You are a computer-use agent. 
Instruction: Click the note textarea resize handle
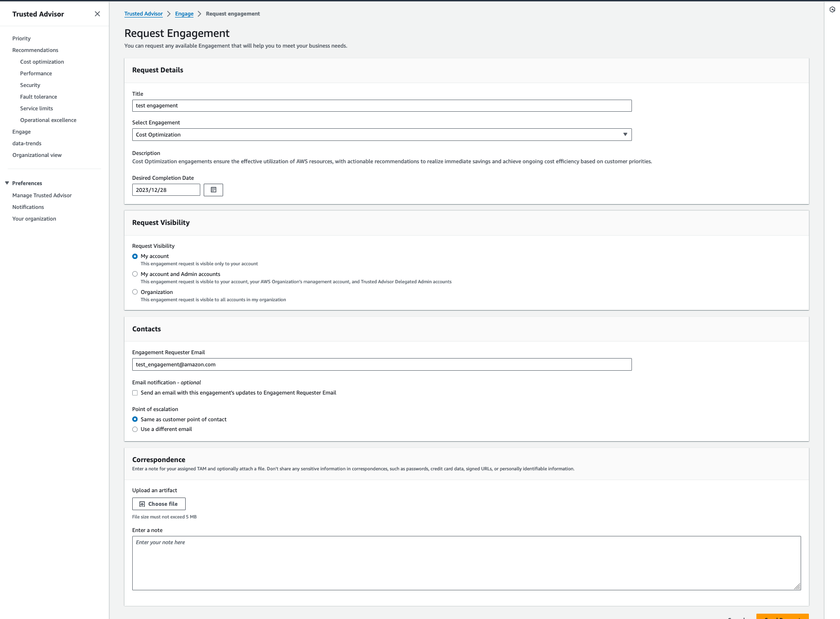pyautogui.click(x=797, y=586)
